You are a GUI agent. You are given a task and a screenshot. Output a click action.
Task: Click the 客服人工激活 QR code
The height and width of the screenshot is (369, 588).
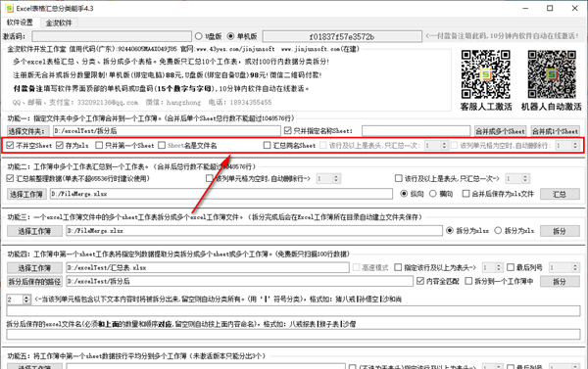(x=486, y=74)
